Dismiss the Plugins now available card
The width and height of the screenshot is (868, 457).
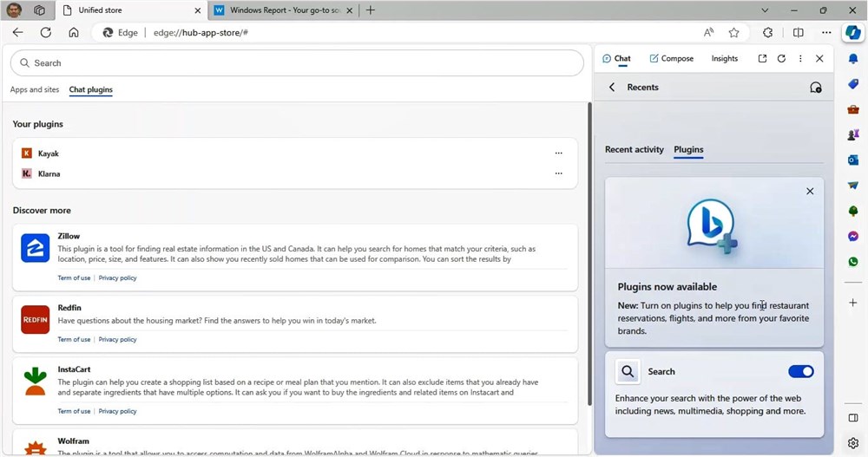[x=810, y=191]
